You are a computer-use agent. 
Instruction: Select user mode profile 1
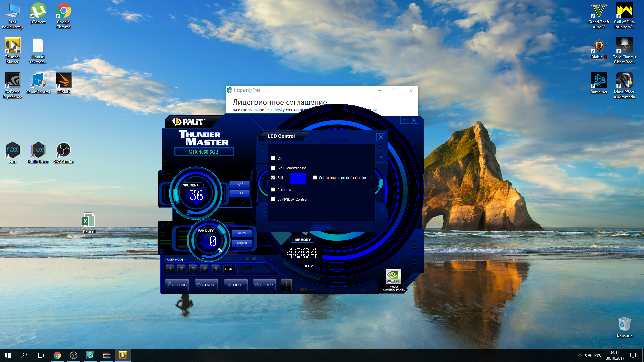pos(170,269)
